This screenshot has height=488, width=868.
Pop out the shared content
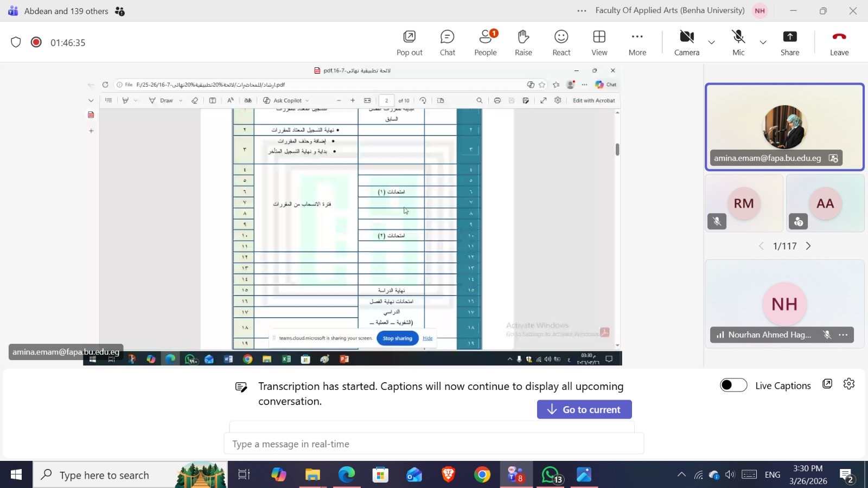pyautogui.click(x=409, y=43)
